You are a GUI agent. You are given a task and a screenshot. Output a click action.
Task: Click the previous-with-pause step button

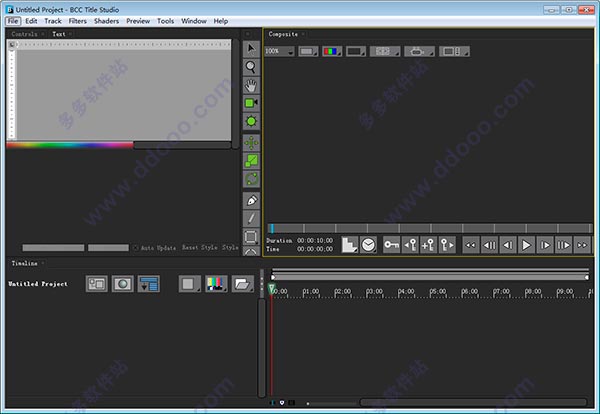pos(489,245)
